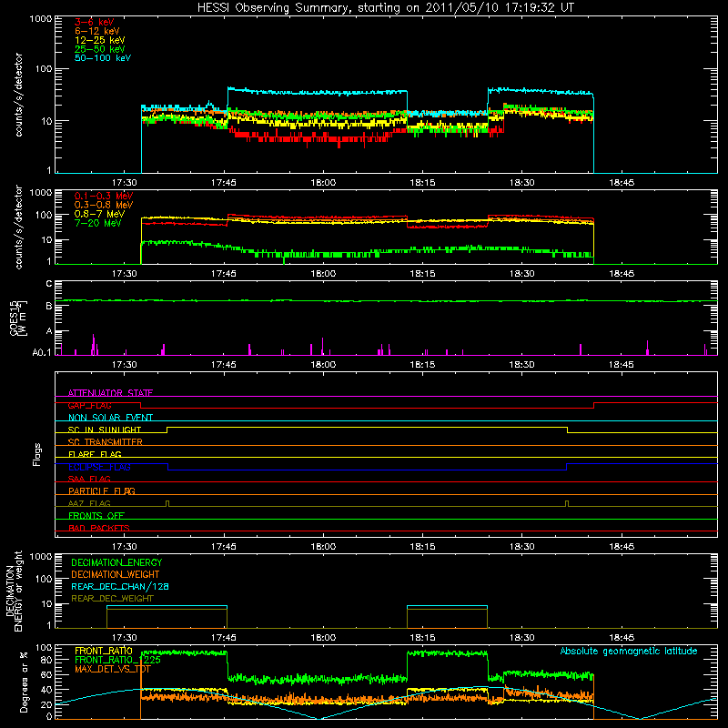Choose the 'REAR_DEC_WEIGHT' legend label

pyautogui.click(x=112, y=599)
